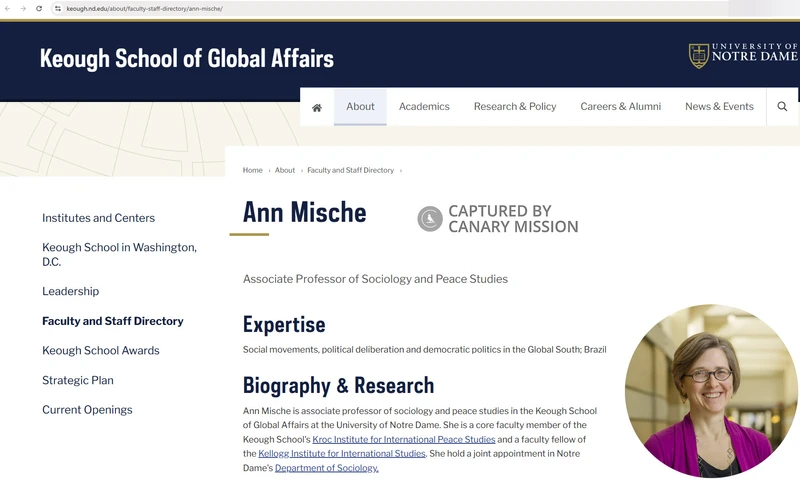This screenshot has height=484, width=800.
Task: Click the Ann Mische page heading
Action: coord(305,212)
